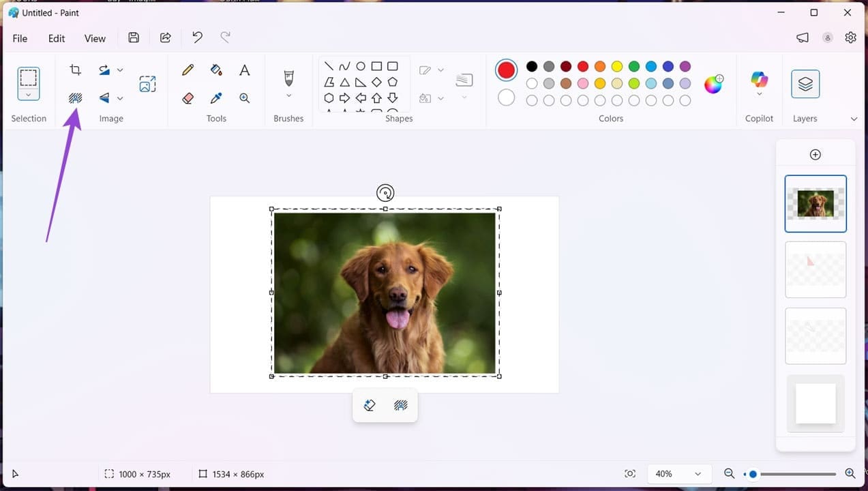
Task: Select the Eraser tool
Action: point(188,98)
